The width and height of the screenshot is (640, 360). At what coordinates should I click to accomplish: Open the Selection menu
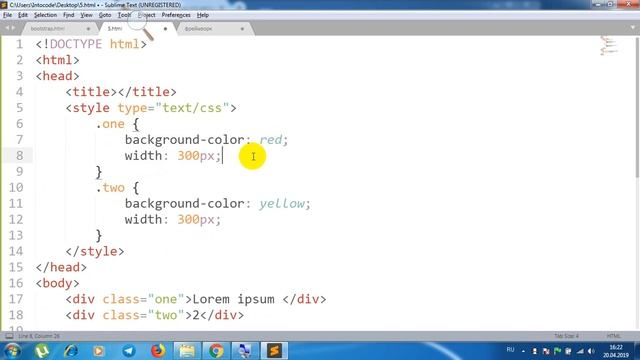tap(45, 15)
